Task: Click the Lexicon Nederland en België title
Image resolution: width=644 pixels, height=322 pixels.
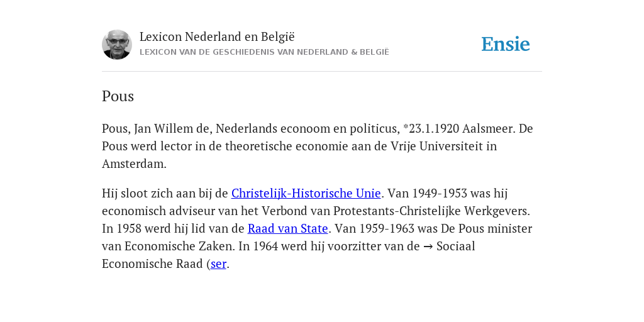Action: click(217, 36)
